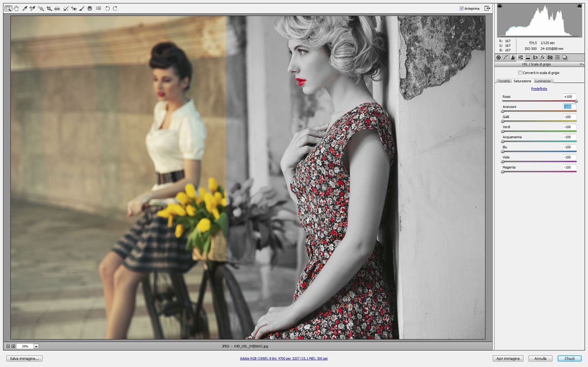Expand the Spot Removal tool options

pos(65,8)
